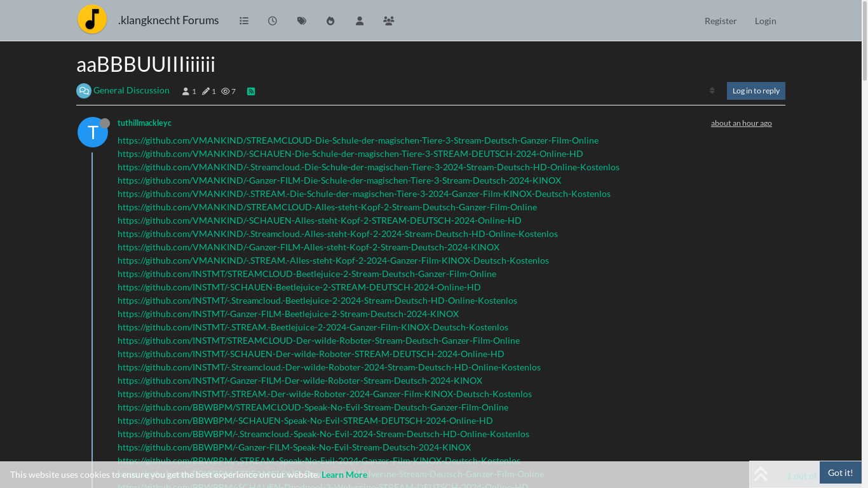Open the VMANKIND SCHAUEN Alles-steht-Kopf-2 link

pyautogui.click(x=320, y=220)
